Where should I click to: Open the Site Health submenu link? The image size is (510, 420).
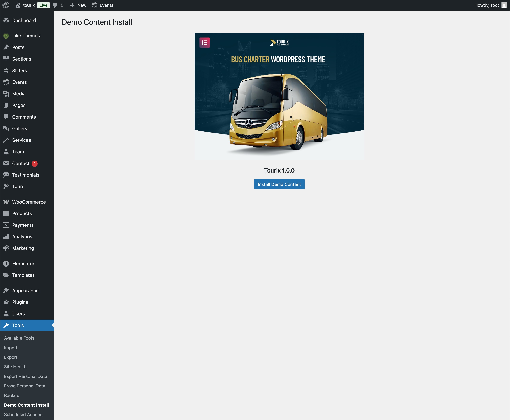click(x=15, y=367)
